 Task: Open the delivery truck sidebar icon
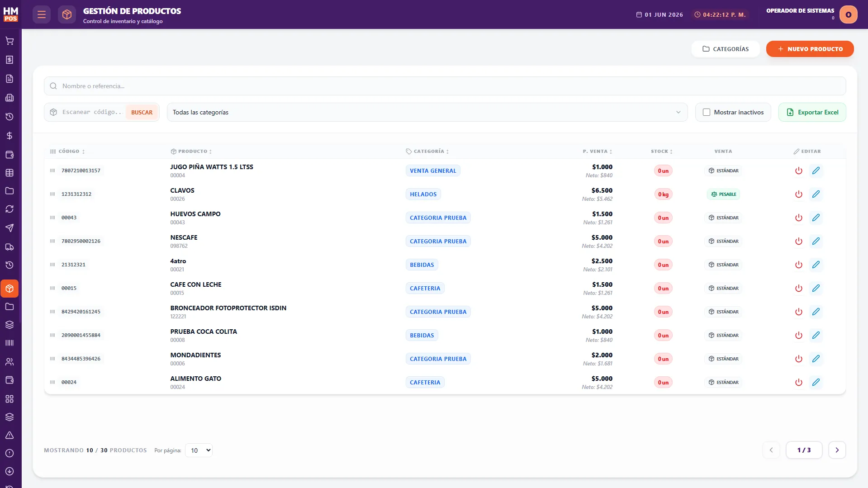tap(9, 247)
